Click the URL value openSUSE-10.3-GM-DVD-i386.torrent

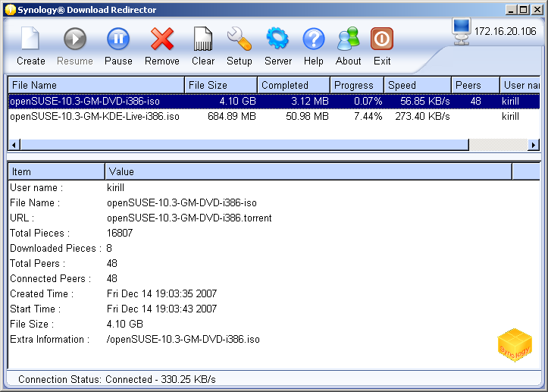189,218
